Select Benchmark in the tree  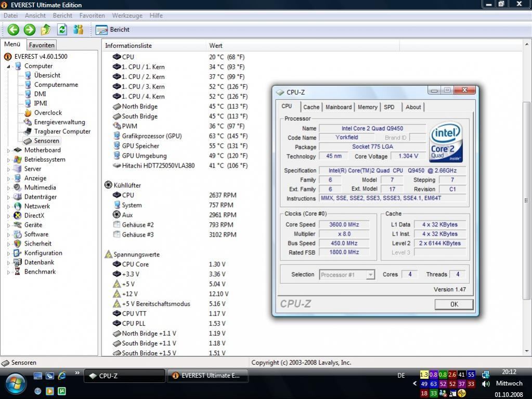(40, 272)
